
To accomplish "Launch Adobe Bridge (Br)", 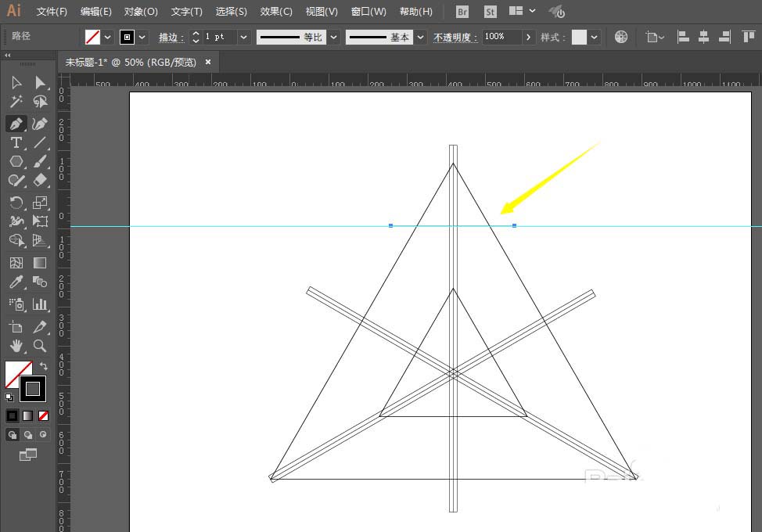I will (462, 12).
